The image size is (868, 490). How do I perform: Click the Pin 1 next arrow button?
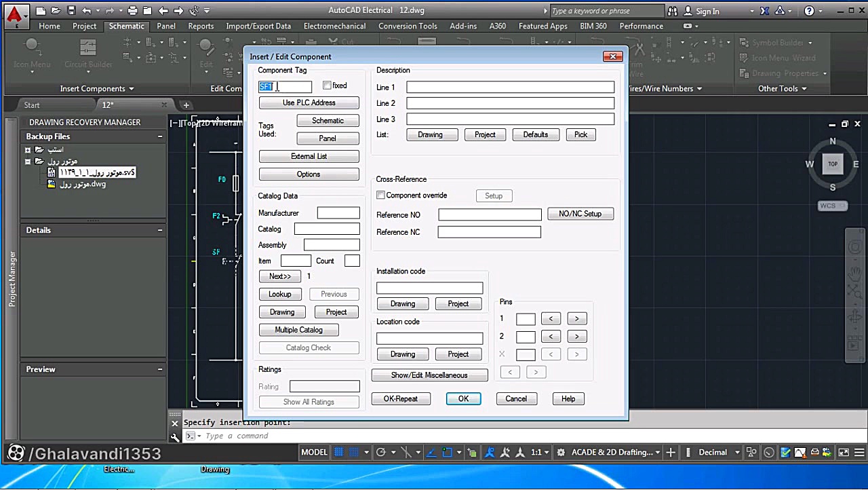577,319
